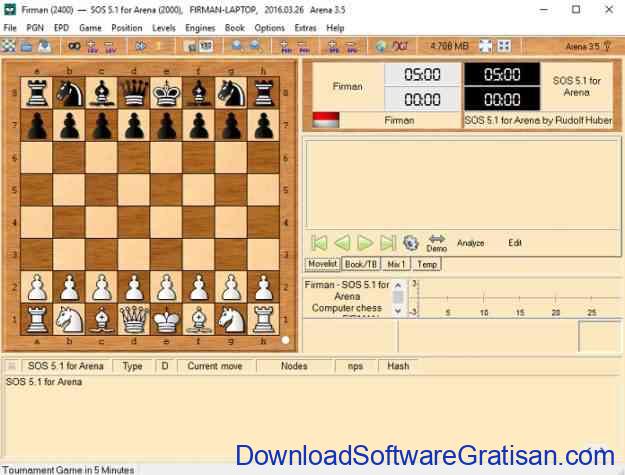Open the File menu

click(x=10, y=28)
